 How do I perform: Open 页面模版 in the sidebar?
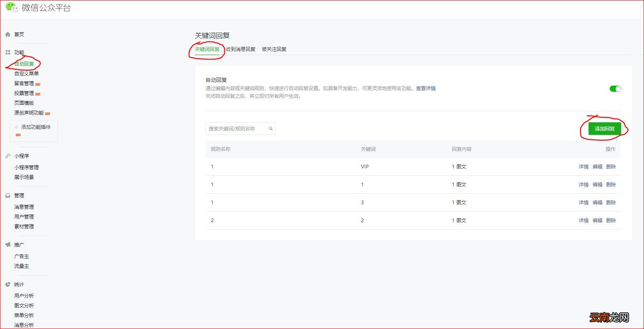[24, 103]
